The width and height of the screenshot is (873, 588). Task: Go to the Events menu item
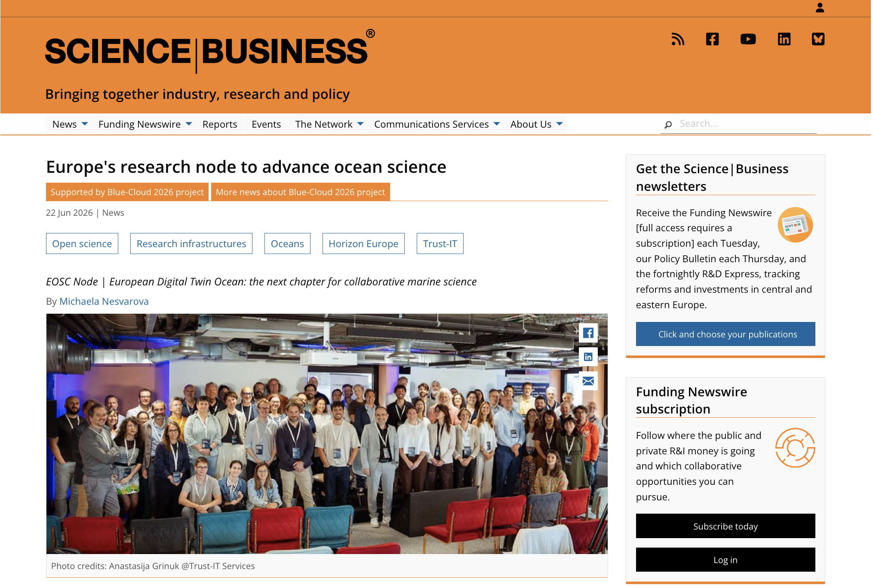(266, 124)
